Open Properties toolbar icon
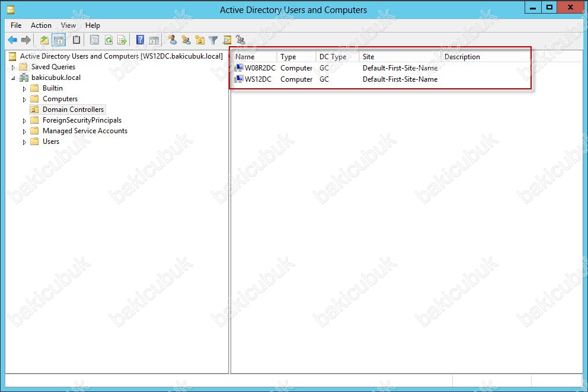The width and height of the screenshot is (588, 392). point(94,40)
